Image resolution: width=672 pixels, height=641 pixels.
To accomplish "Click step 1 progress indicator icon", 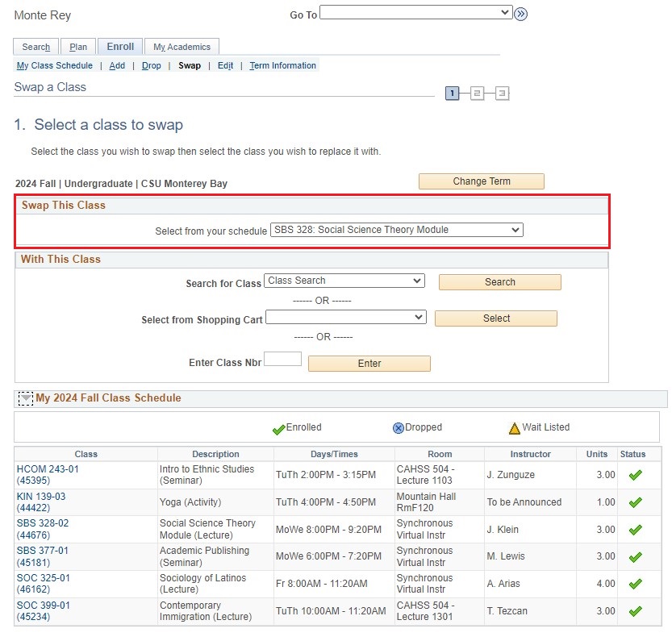I will (453, 94).
